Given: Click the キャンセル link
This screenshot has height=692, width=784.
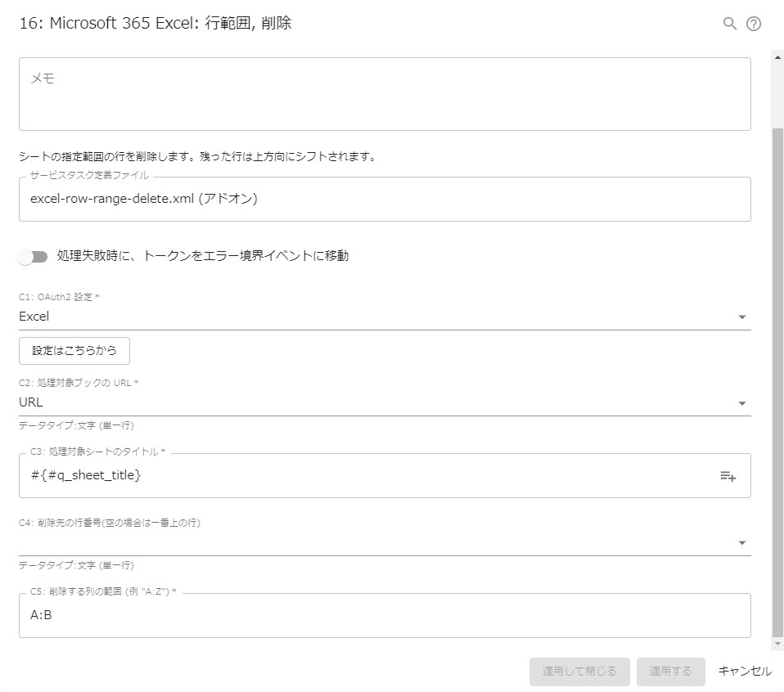Looking at the screenshot, I should pyautogui.click(x=743, y=671).
